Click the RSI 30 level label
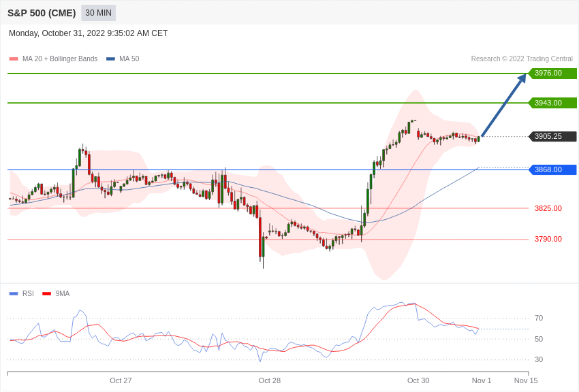This screenshot has width=579, height=392. point(539,359)
